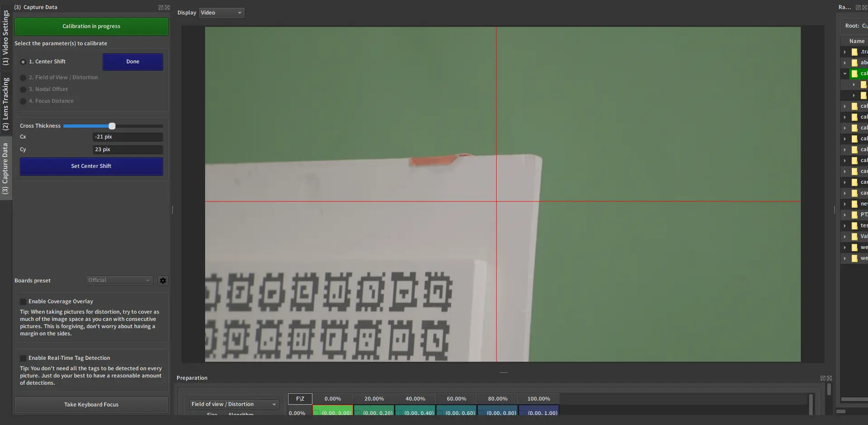The height and width of the screenshot is (425, 868).
Task: Float the Capture Data panel
Action: click(x=161, y=7)
